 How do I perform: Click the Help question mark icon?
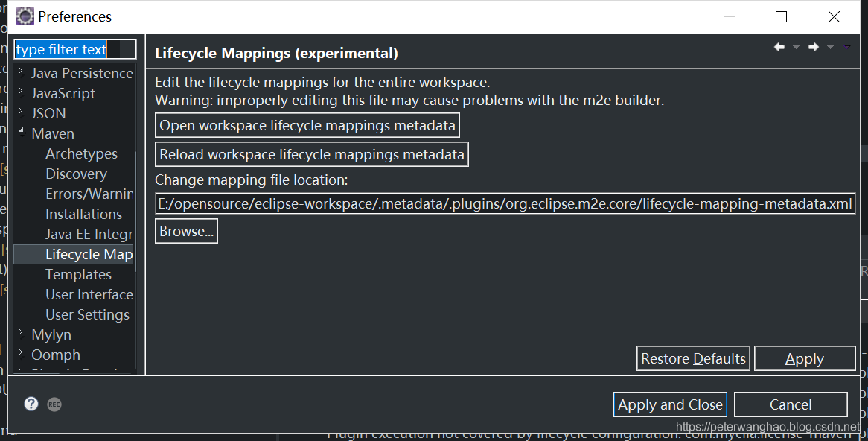31,404
